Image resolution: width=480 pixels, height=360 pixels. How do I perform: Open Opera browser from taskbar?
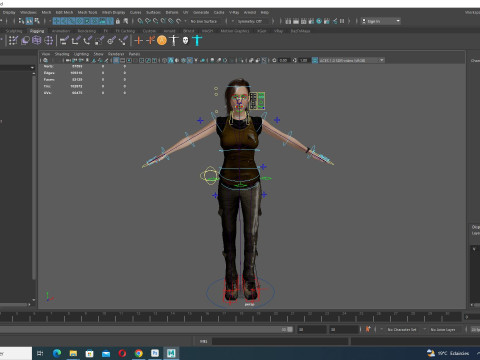(x=122, y=353)
